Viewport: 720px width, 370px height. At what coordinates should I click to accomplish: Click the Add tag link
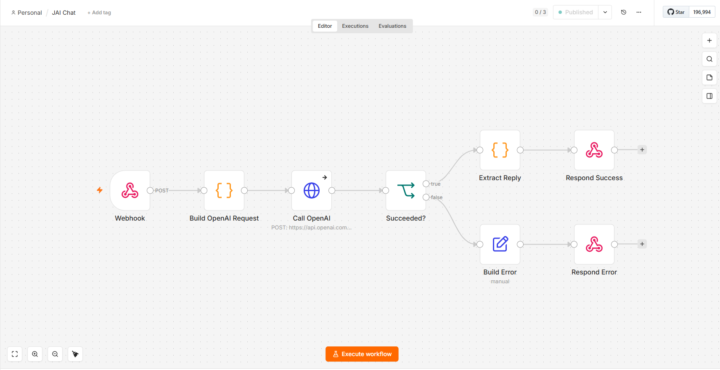point(99,13)
